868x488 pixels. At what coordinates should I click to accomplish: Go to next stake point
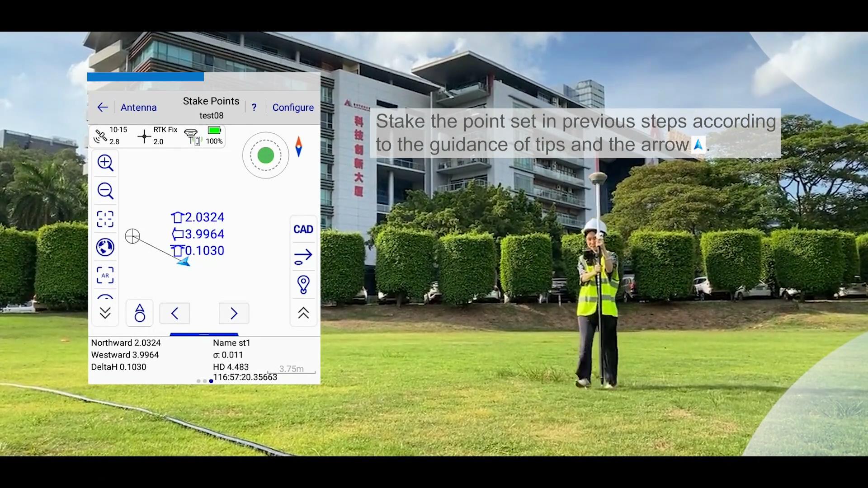pyautogui.click(x=234, y=313)
